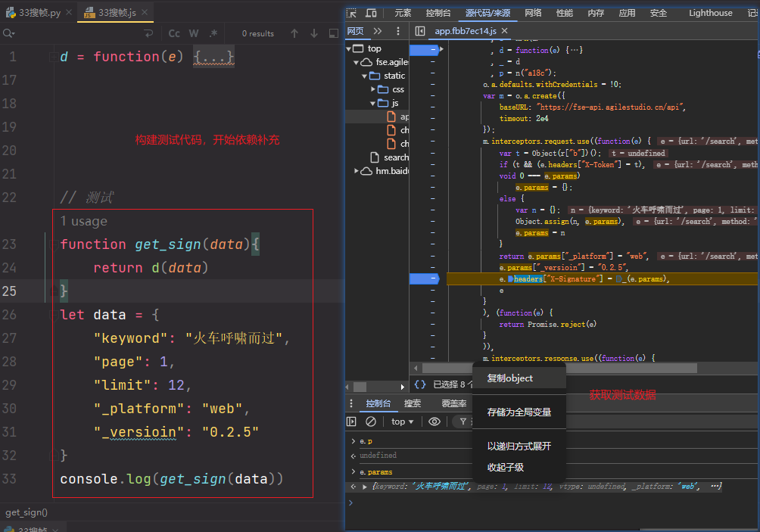Collapse the get_sign function fold marker
The width and height of the screenshot is (760, 532).
click(54, 244)
